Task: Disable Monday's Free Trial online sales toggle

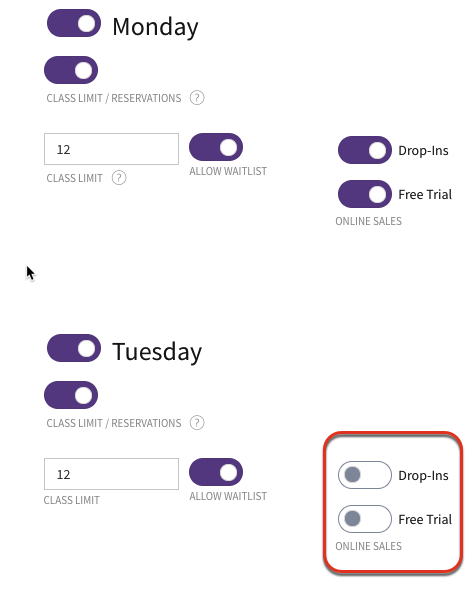Action: (365, 194)
